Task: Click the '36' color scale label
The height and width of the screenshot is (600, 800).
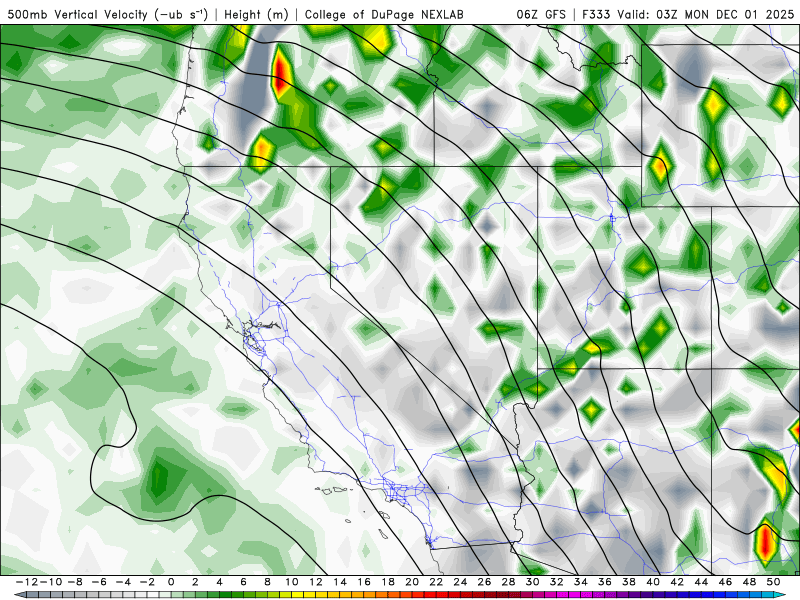Action: (605, 582)
